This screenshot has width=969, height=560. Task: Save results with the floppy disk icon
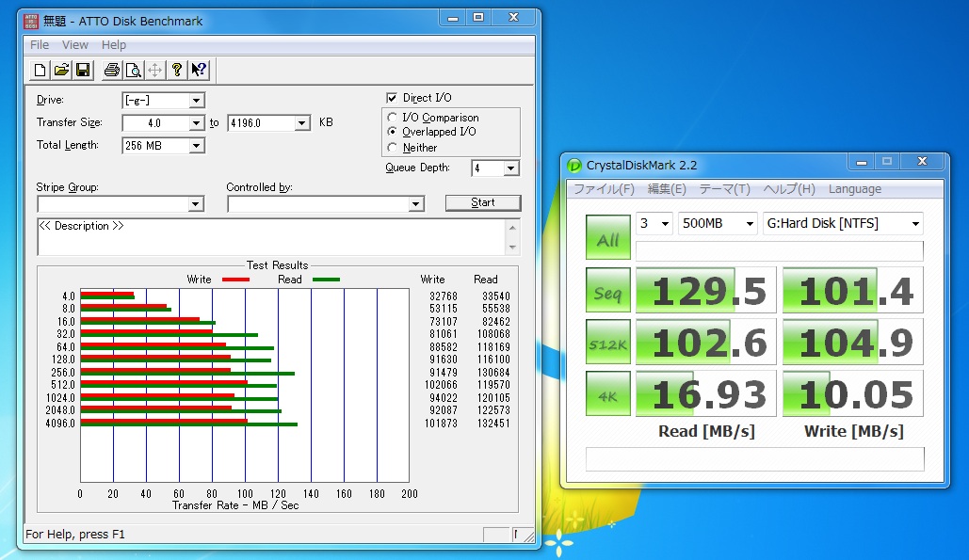pos(83,70)
